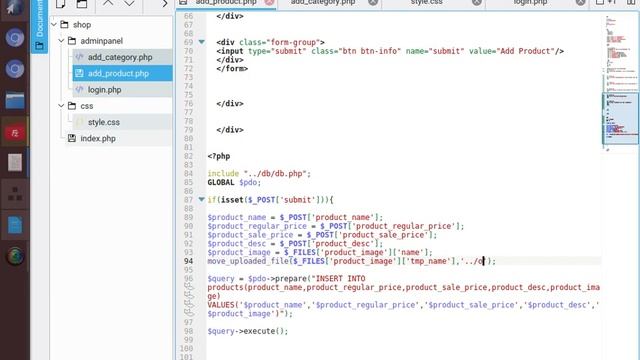Click code icon beside add_category.php in tree
This screenshot has width=640, height=360.
coord(79,57)
